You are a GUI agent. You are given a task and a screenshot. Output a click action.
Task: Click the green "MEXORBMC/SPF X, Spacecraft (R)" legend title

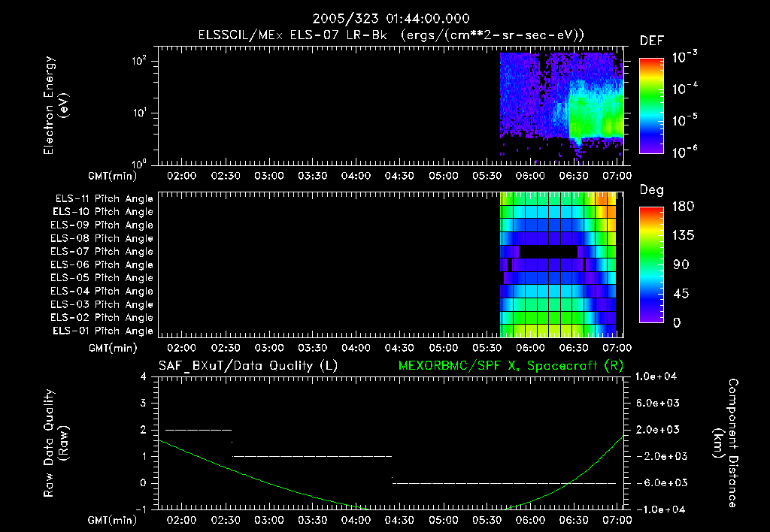[x=511, y=366]
